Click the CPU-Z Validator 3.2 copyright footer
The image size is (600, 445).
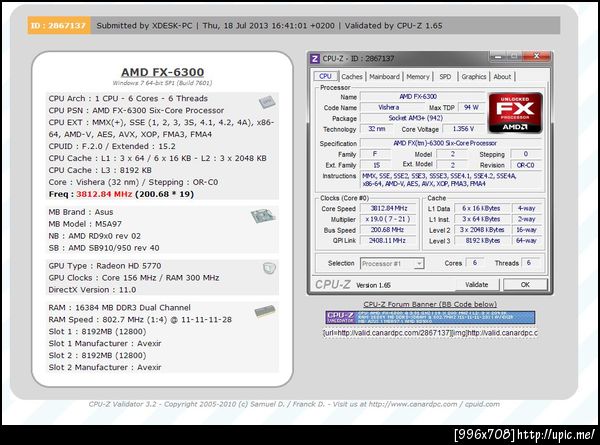[294, 404]
